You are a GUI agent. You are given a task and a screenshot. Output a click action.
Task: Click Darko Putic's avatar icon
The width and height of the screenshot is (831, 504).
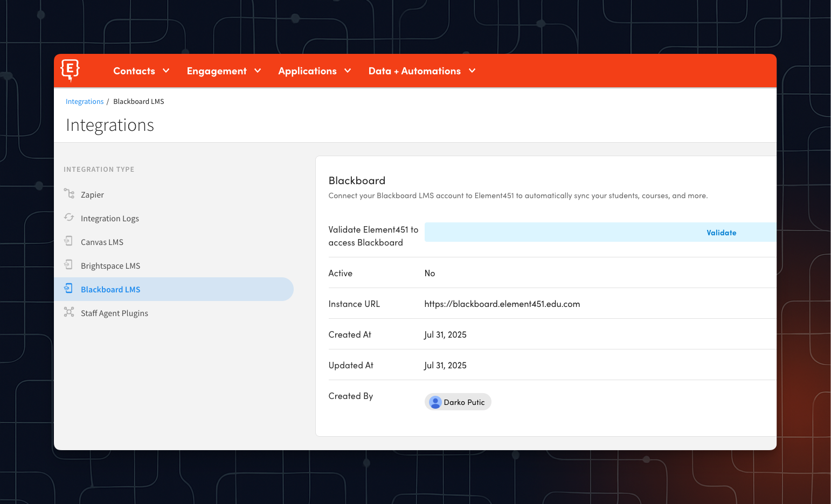(435, 402)
